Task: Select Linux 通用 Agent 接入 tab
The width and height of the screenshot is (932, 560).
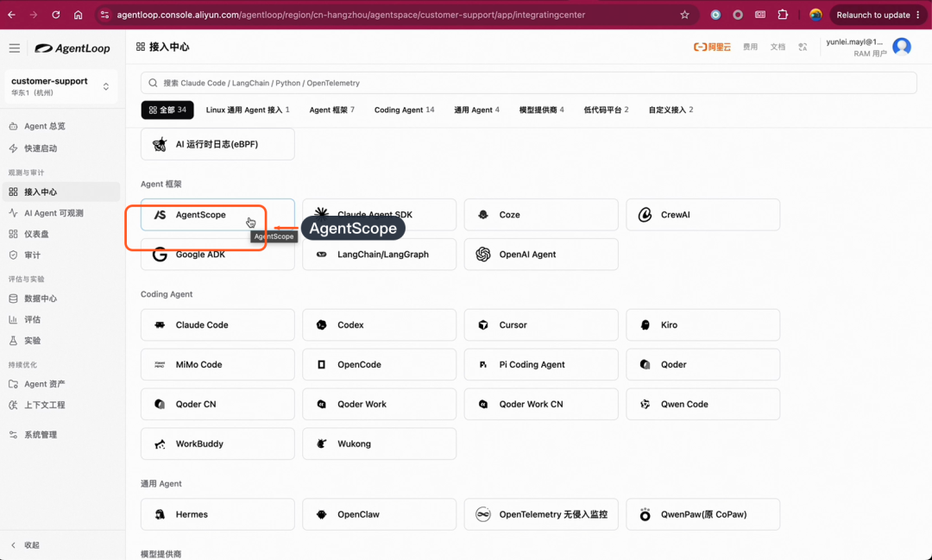Action: (248, 110)
